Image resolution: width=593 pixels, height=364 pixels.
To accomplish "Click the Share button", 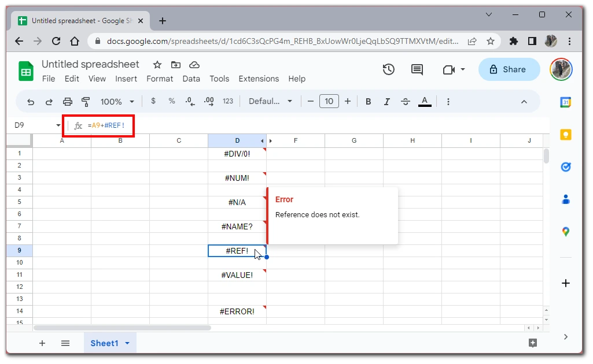I will pyautogui.click(x=509, y=69).
